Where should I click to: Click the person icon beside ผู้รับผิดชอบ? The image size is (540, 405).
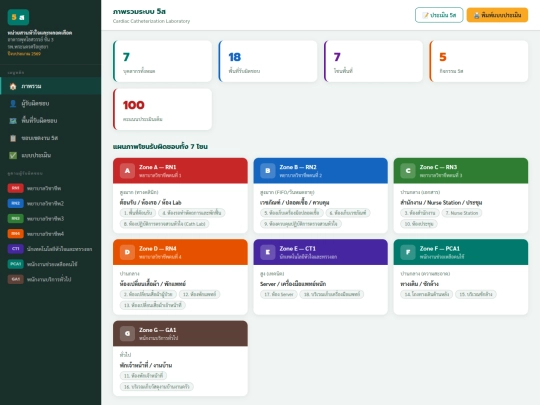(13, 103)
